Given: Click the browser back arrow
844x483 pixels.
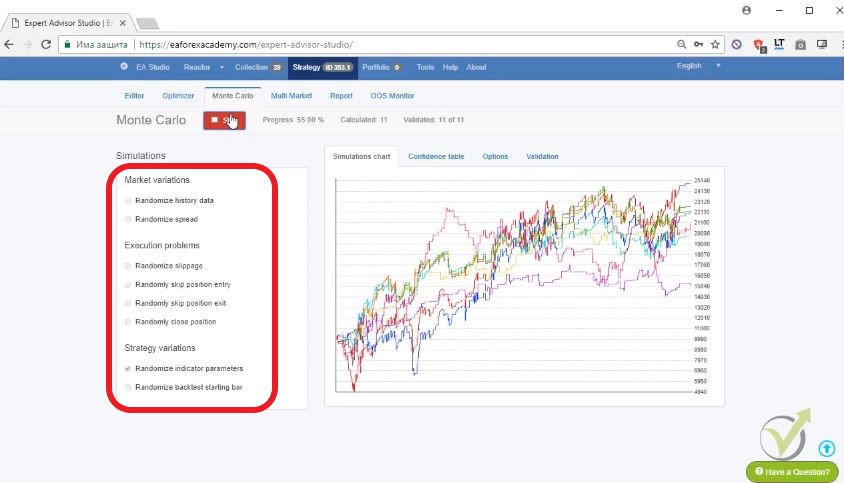Looking at the screenshot, I should [9, 44].
